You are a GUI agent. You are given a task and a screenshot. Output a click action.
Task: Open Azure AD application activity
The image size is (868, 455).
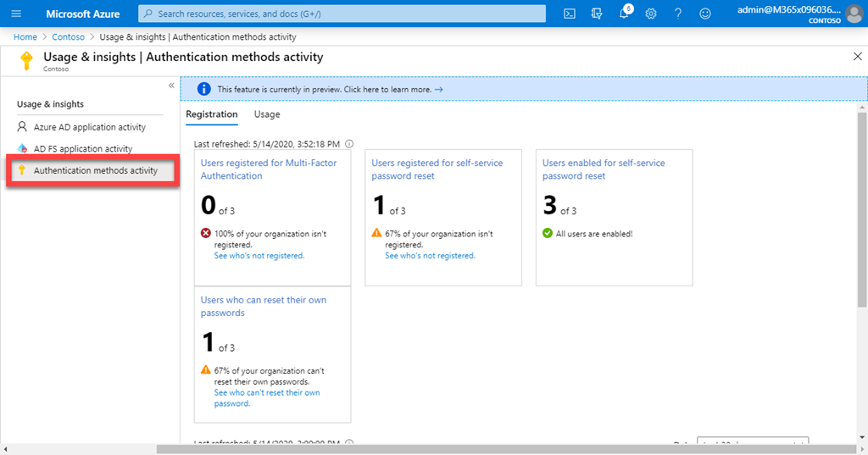[89, 127]
